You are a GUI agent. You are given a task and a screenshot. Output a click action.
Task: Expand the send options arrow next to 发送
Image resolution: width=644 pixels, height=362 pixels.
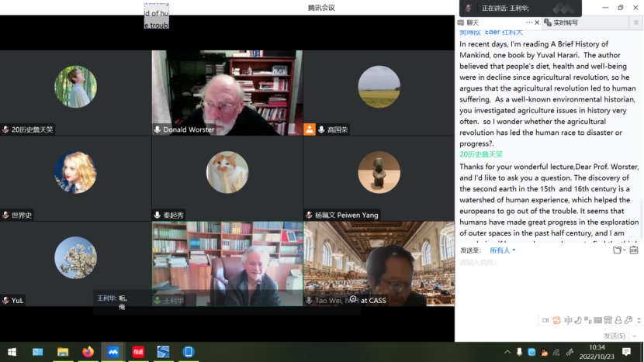coord(634,336)
